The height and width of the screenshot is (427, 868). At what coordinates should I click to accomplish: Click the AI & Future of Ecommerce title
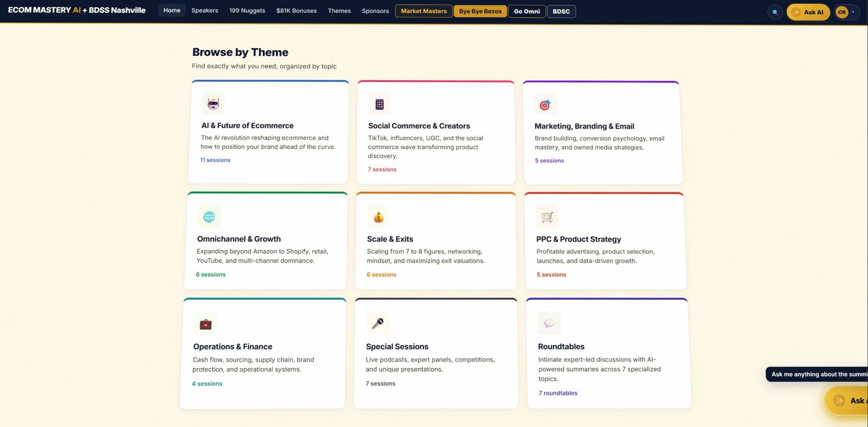point(247,125)
